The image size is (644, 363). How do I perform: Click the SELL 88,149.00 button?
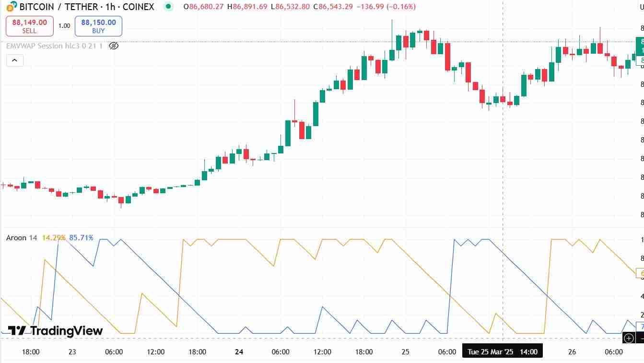29,26
